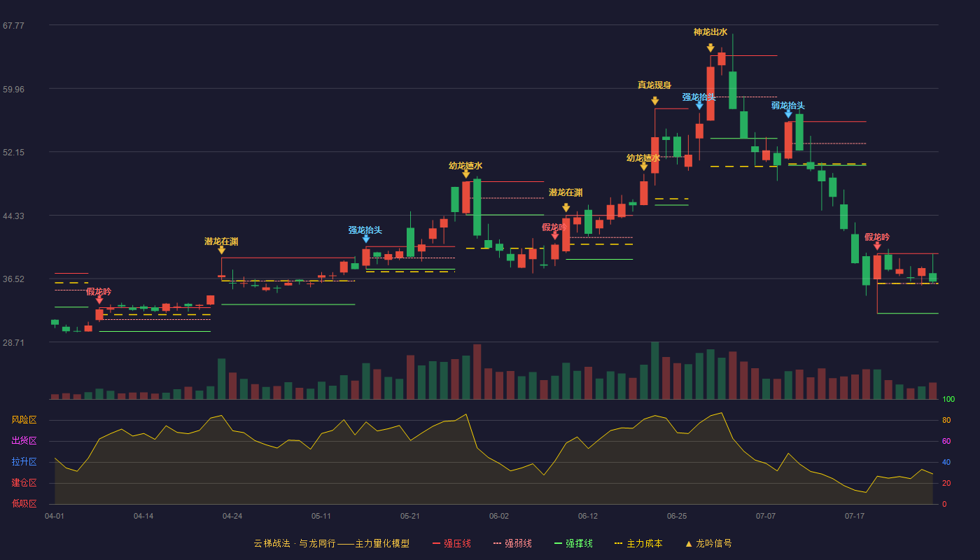
Task: Click the magenta 60 indicator axis value
Action: point(946,441)
